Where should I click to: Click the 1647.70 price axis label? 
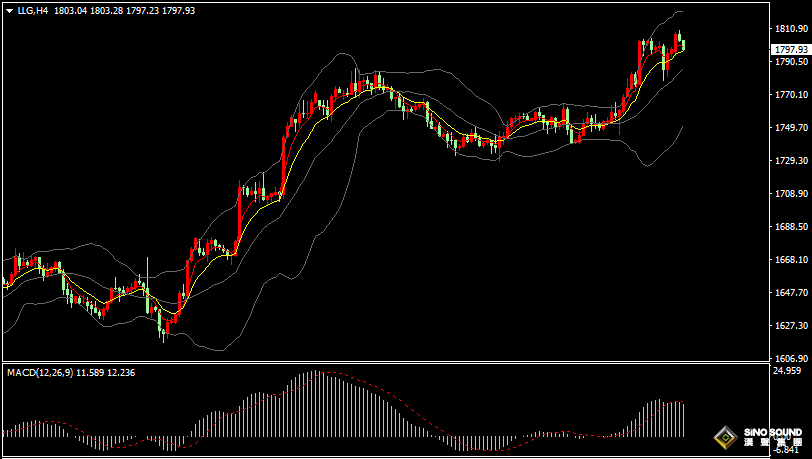click(x=789, y=293)
